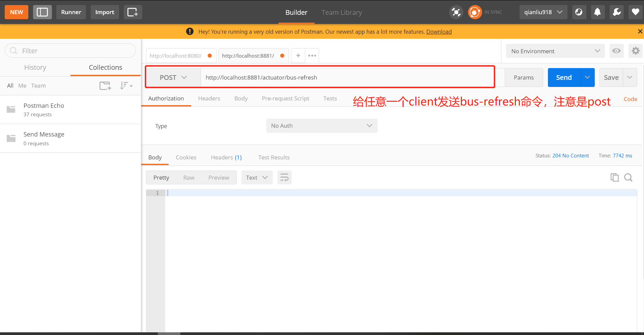
Task: Select the response Body tab
Action: [x=155, y=157]
